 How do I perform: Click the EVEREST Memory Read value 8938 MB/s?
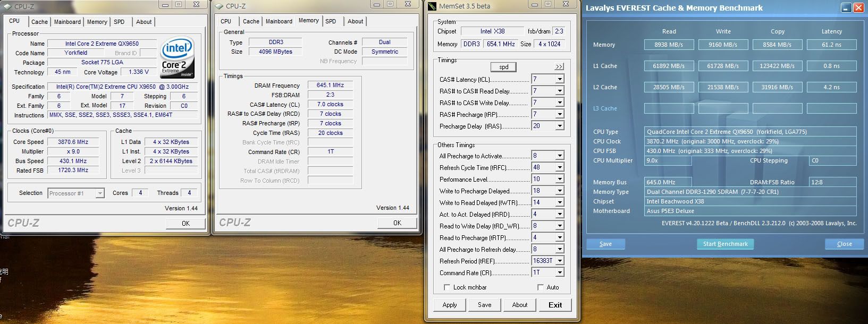point(669,45)
